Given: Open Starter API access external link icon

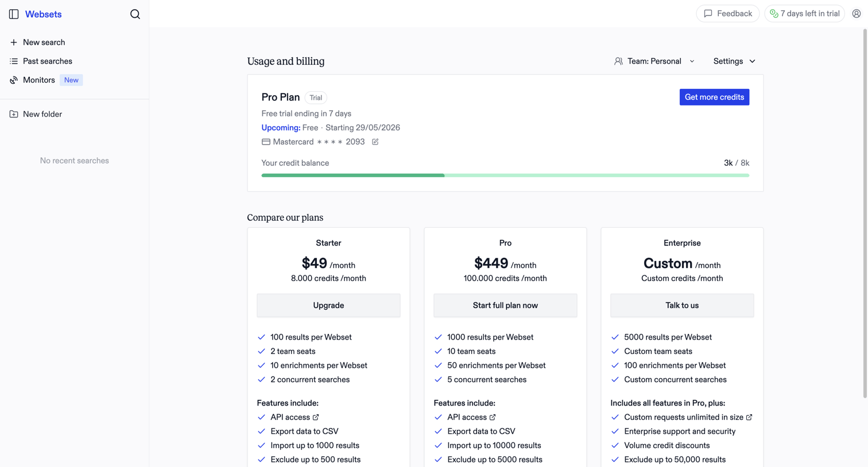Looking at the screenshot, I should (x=316, y=417).
